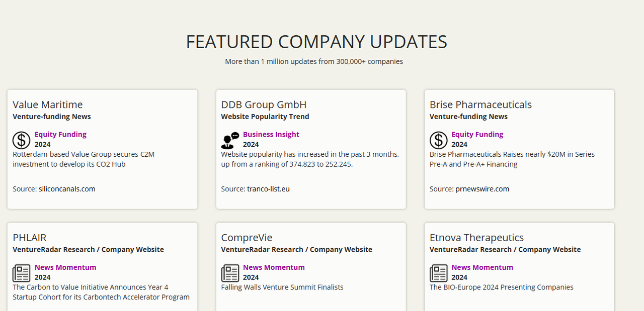Open the Brise Pharmaceuticals company title
Screen dimensions: 644x311
(x=480, y=105)
